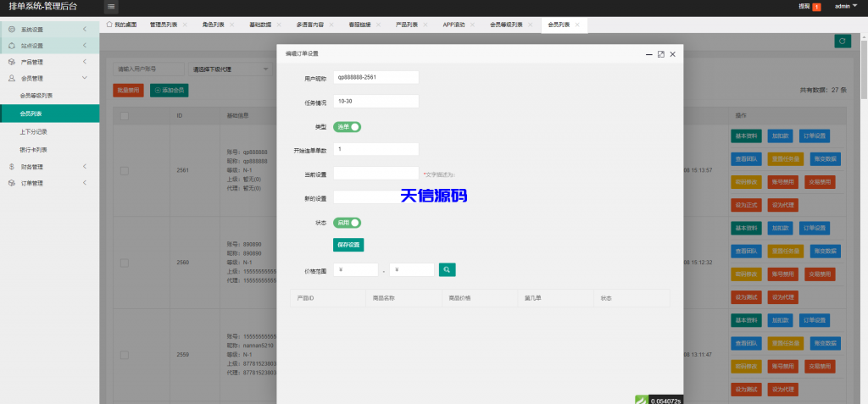Close the 多语言内容 tab

(331, 25)
